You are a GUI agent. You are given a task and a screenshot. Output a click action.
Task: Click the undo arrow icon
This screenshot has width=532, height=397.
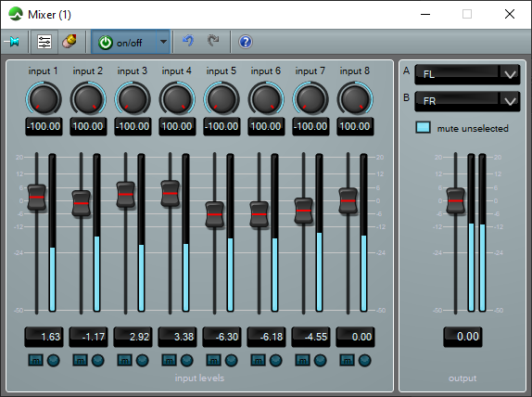coord(188,41)
